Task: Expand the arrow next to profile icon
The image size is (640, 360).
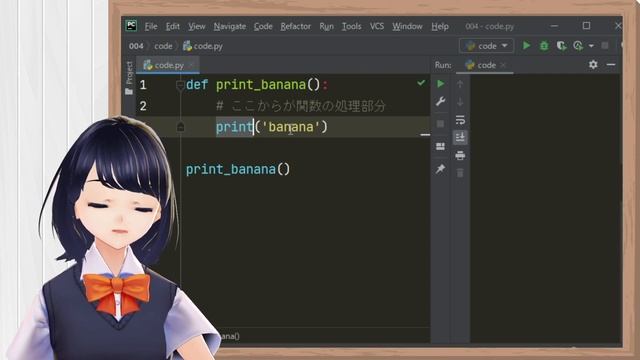Action: pyautogui.click(x=591, y=46)
